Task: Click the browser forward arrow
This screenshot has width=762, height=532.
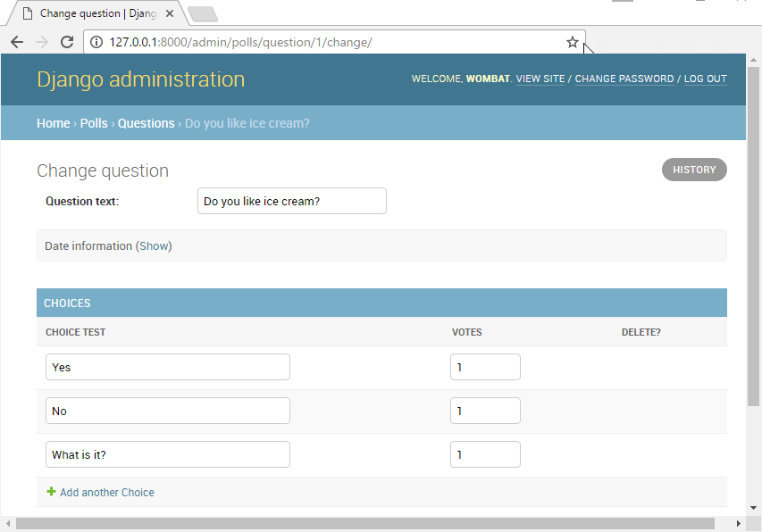Action: coord(41,41)
